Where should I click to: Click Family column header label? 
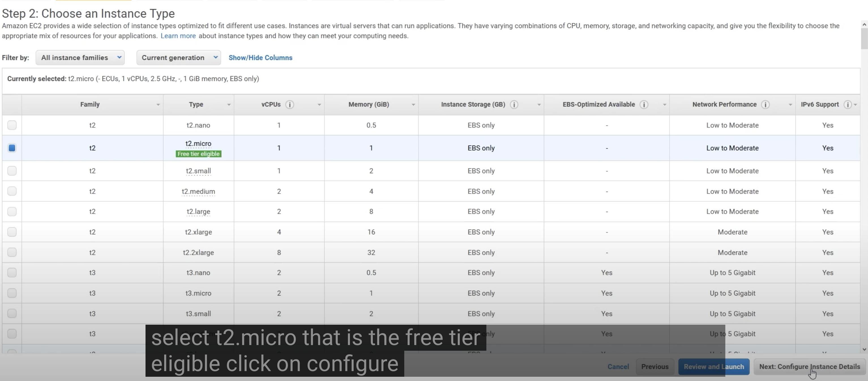[x=90, y=104]
